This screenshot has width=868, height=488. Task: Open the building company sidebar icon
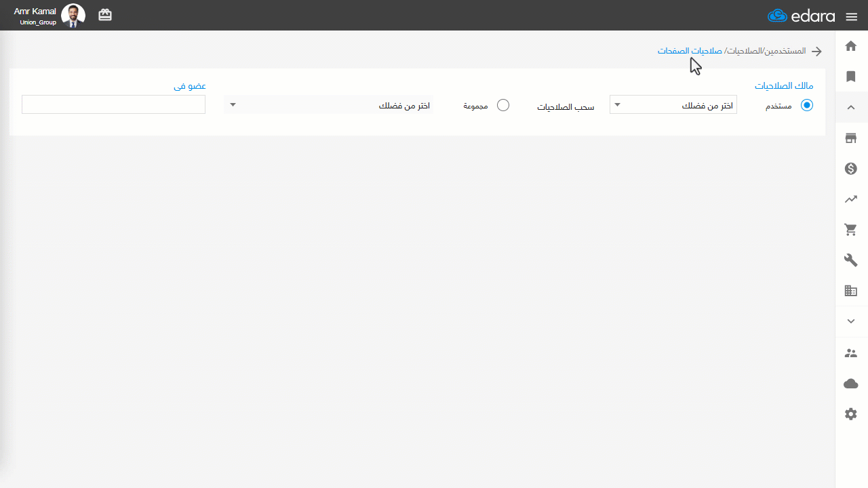(851, 291)
